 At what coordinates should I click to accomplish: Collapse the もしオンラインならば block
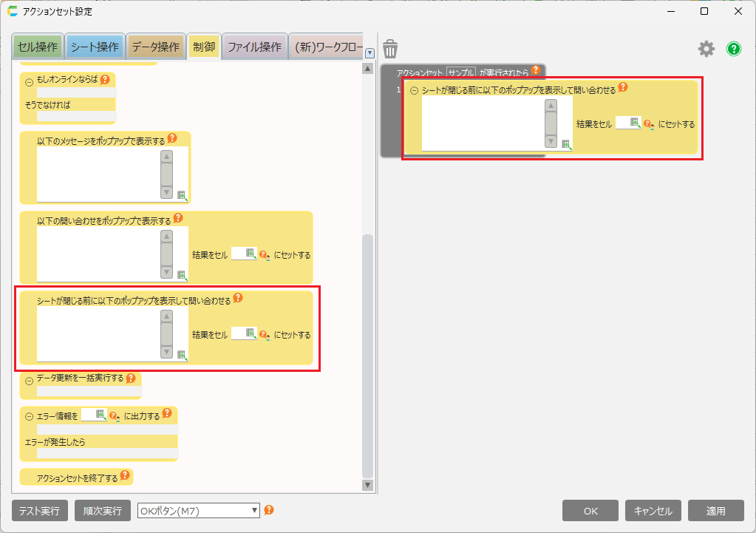[30, 81]
